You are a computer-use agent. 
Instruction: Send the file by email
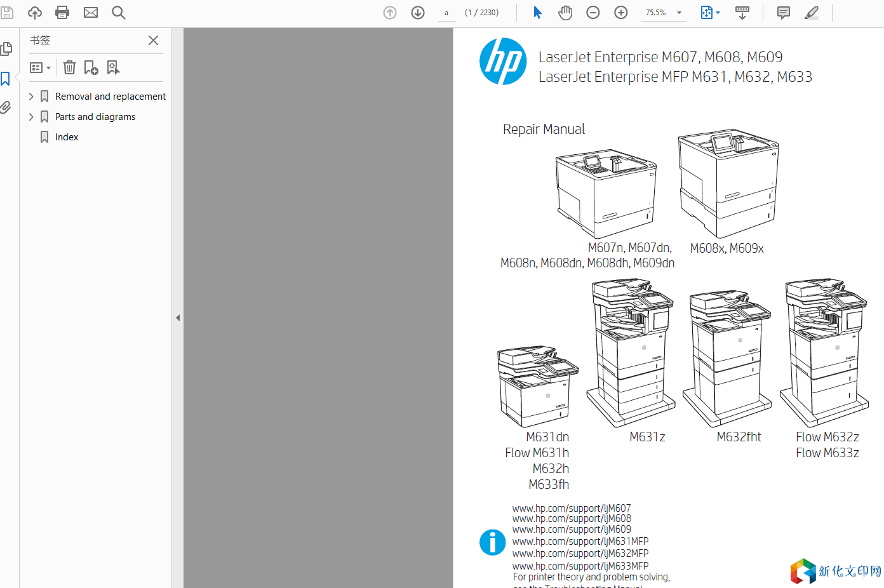(91, 13)
